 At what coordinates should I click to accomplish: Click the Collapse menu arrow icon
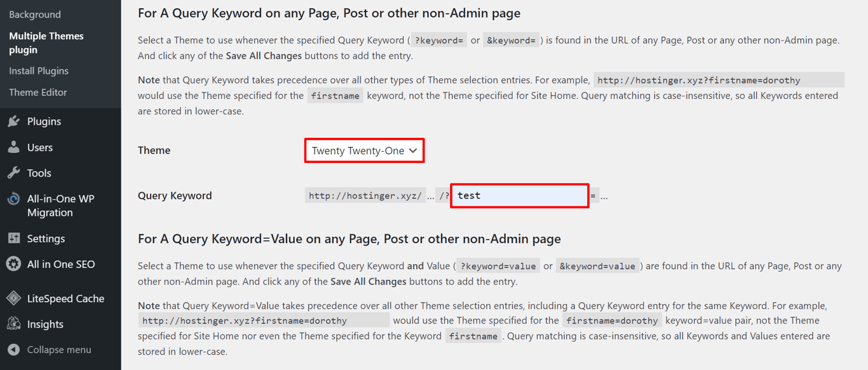[14, 350]
